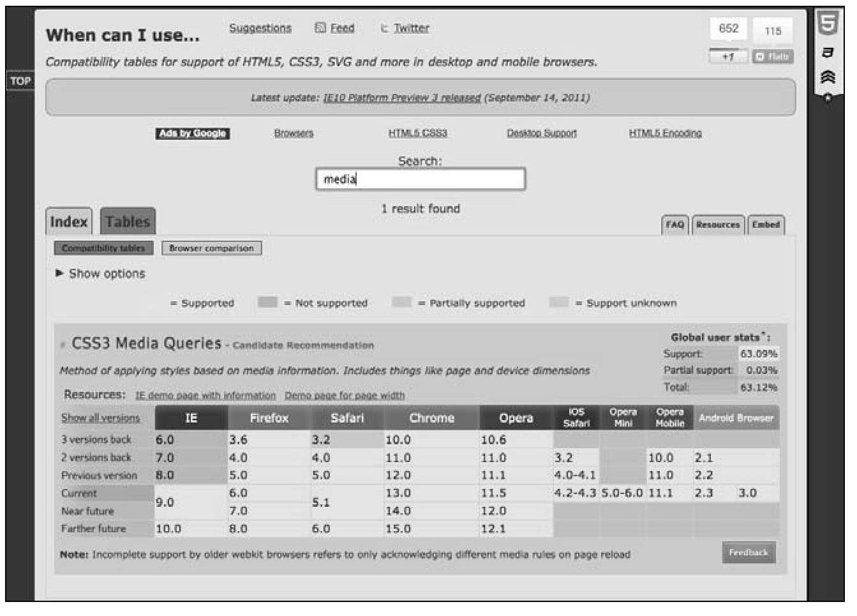Expand the table via Show all versions

(x=100, y=418)
